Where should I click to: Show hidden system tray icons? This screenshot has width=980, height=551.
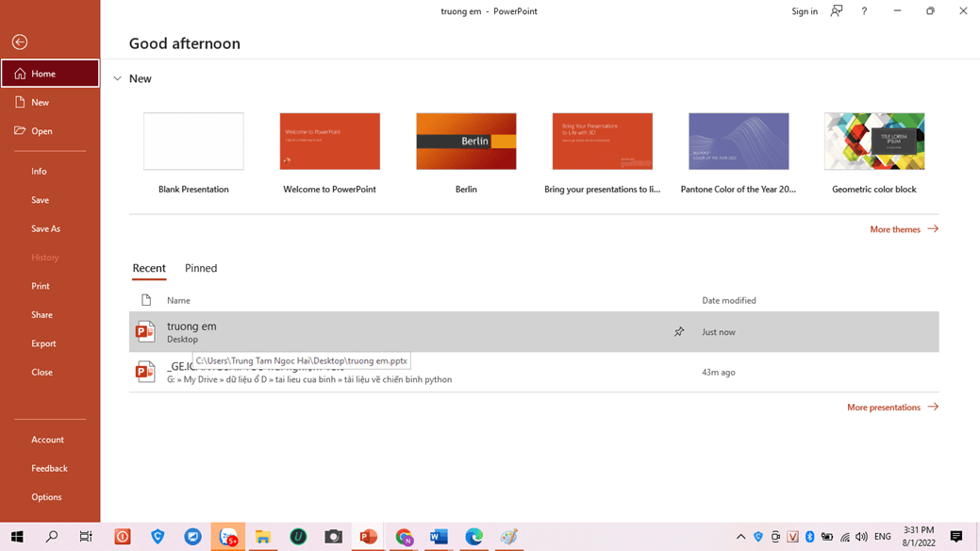point(740,537)
